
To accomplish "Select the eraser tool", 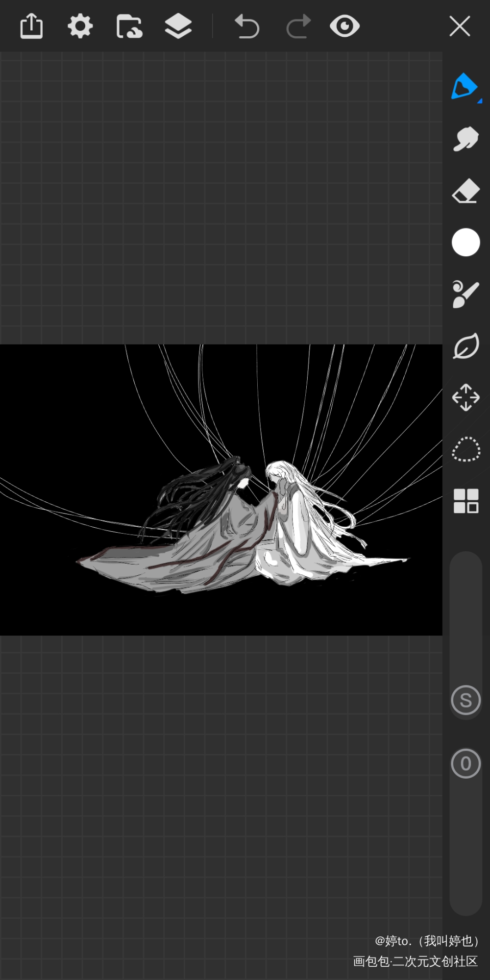I will coord(465,191).
